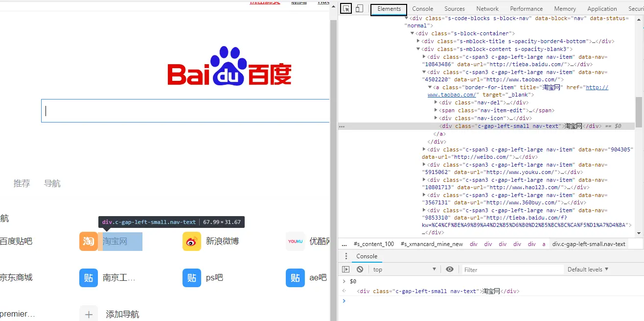The height and width of the screenshot is (321, 644).
Task: Select the Console drawer tab
Action: [367, 256]
